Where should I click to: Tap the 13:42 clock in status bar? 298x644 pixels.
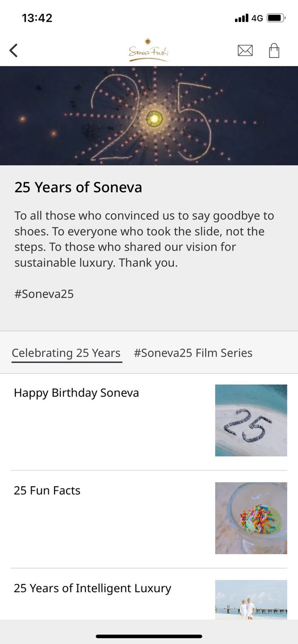tap(37, 18)
